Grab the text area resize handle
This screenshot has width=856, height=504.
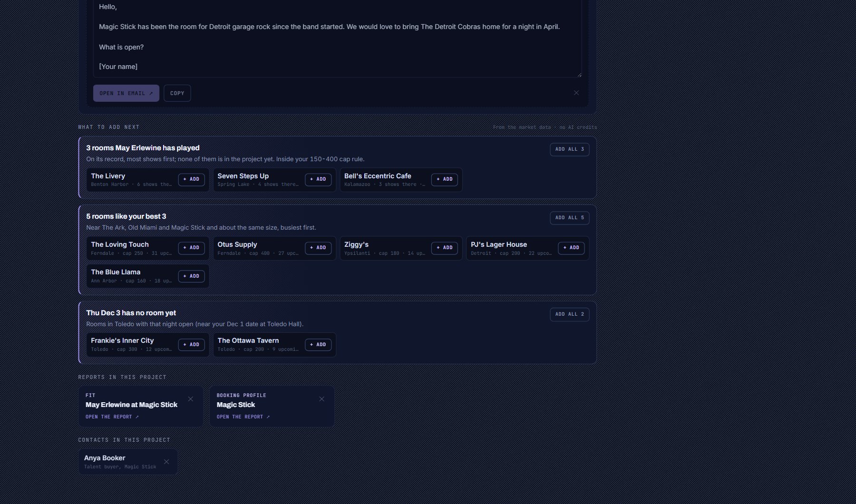pyautogui.click(x=579, y=75)
